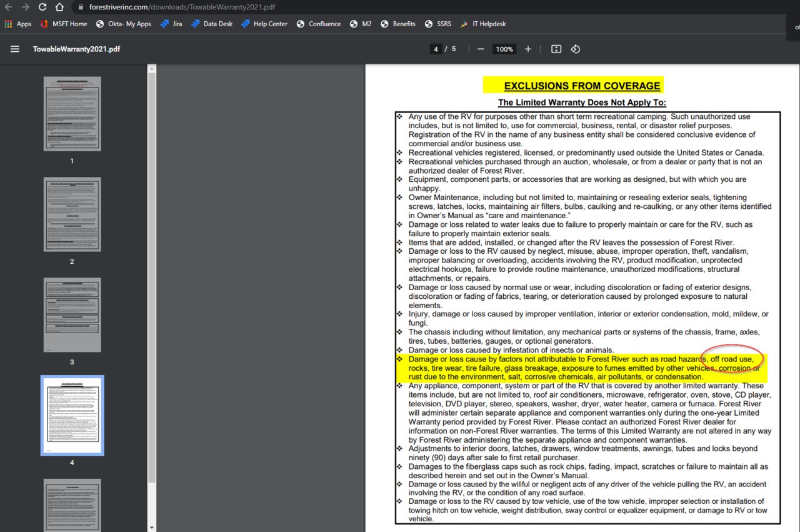This screenshot has width=800, height=532.
Task: Click the total pages '5' text
Action: coord(454,49)
